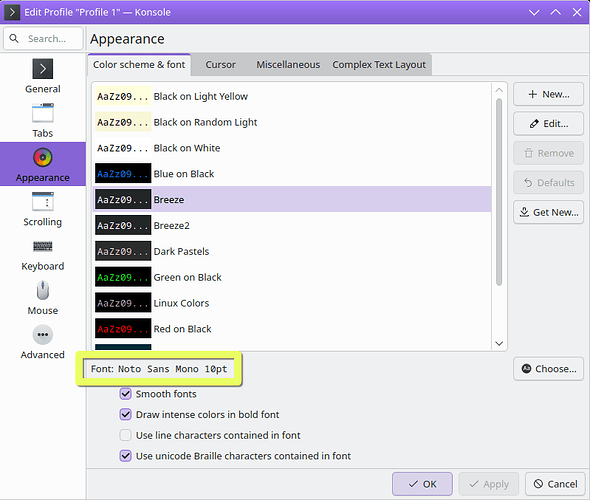This screenshot has height=500, width=590.
Task: Select the Black on Random Light scheme
Action: [292, 122]
